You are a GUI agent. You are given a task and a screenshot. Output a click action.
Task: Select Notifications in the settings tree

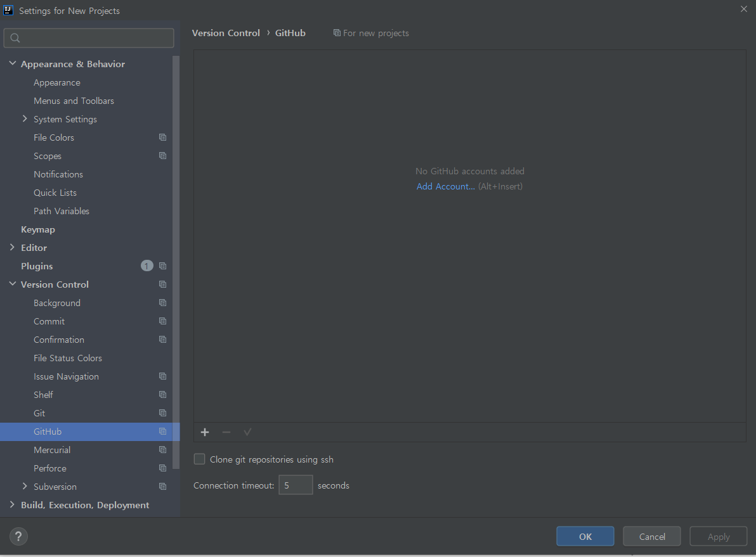coord(58,174)
